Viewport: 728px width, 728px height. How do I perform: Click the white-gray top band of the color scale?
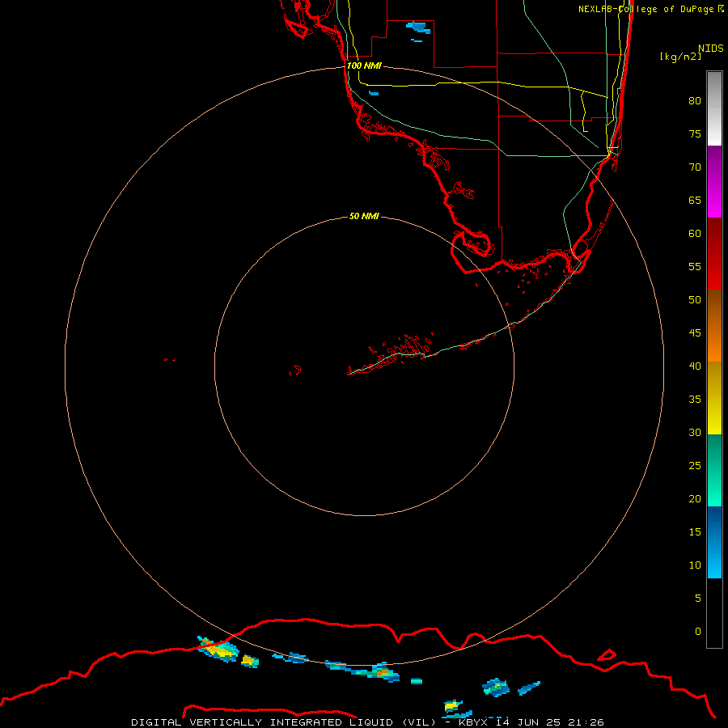[x=714, y=108]
